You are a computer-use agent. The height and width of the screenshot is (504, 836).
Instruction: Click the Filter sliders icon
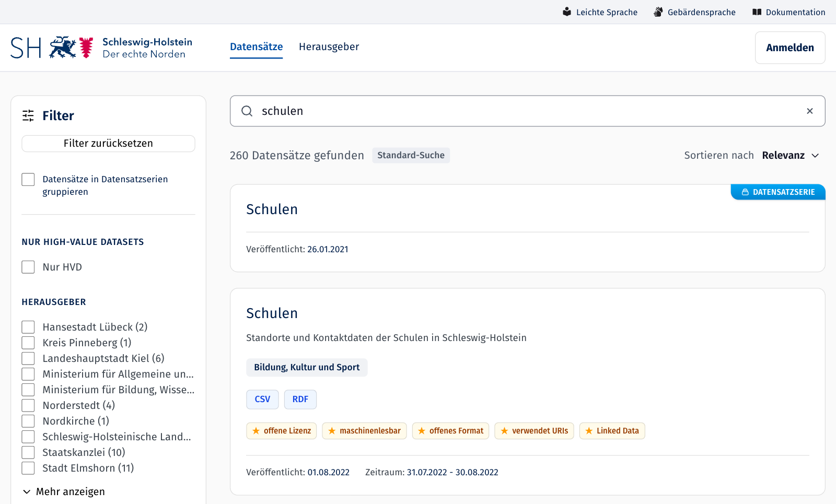28,115
